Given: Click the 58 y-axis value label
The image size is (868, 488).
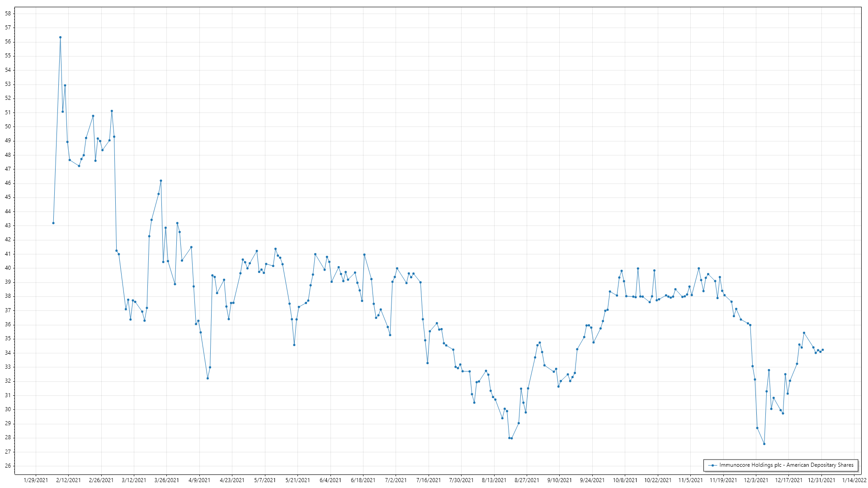Looking at the screenshot, I should tap(8, 14).
